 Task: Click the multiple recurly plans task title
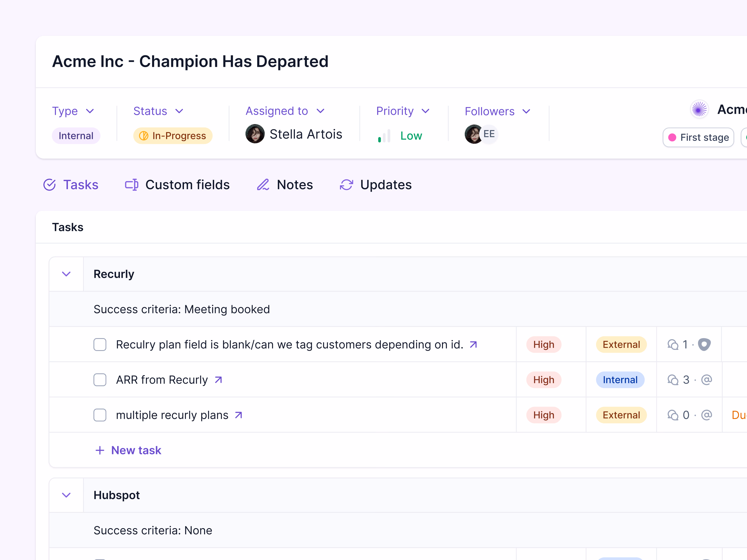coord(172,415)
